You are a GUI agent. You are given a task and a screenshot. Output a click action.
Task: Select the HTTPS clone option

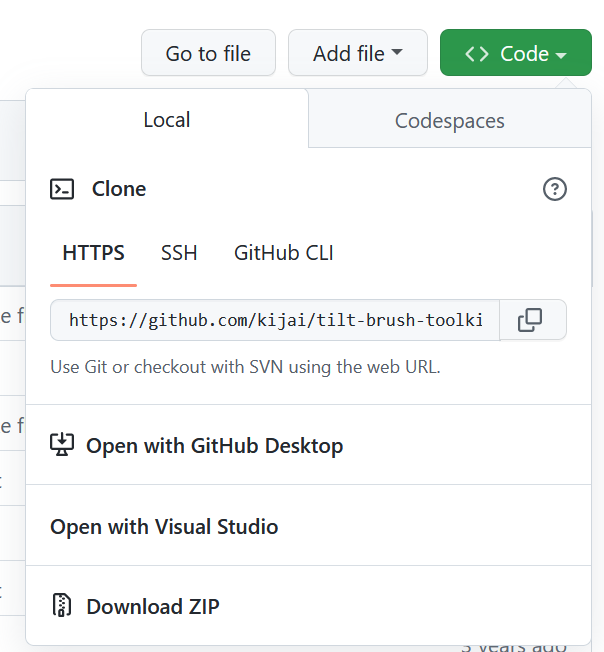[x=94, y=253]
